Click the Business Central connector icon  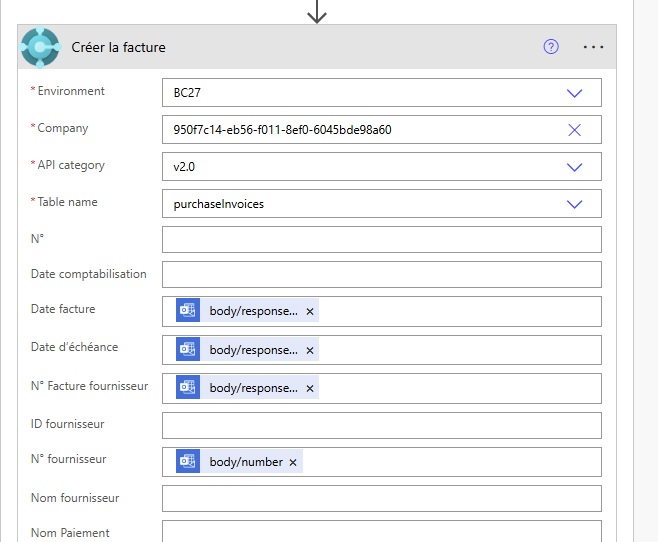40,47
